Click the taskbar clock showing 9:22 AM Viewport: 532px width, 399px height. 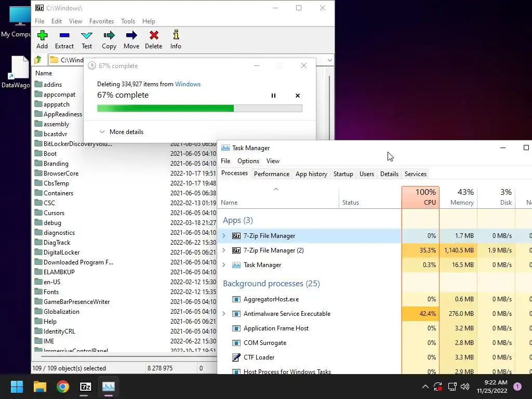coord(492,387)
